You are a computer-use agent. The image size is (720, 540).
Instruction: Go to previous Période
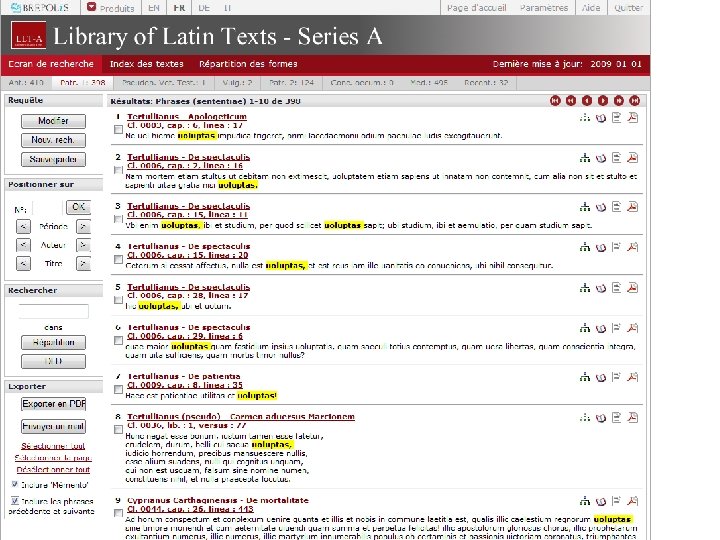pyautogui.click(x=23, y=226)
